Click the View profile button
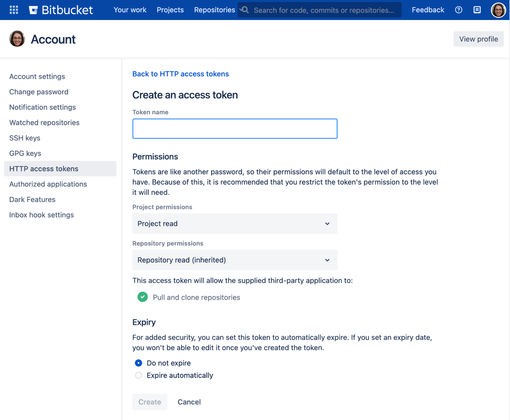The width and height of the screenshot is (510, 420). [x=479, y=39]
